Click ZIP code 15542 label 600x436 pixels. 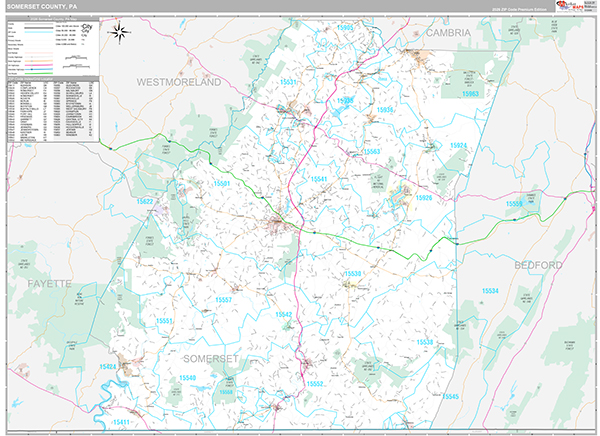tap(284, 315)
